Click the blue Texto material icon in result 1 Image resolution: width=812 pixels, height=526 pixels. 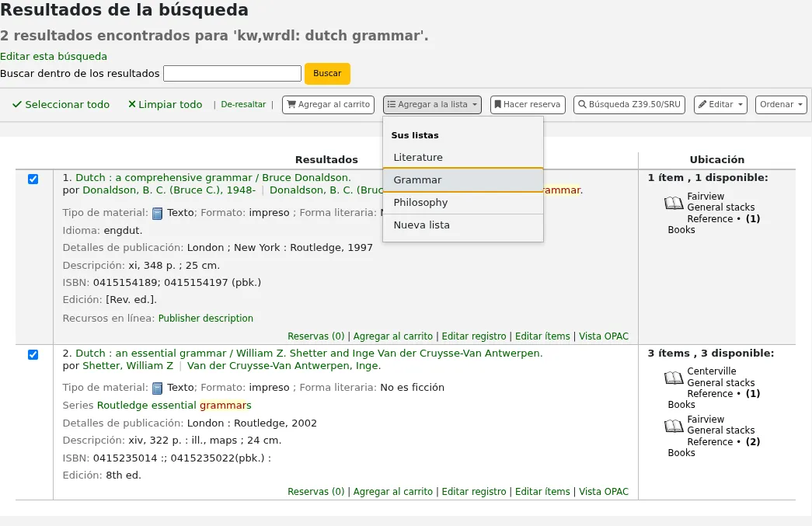coord(158,214)
